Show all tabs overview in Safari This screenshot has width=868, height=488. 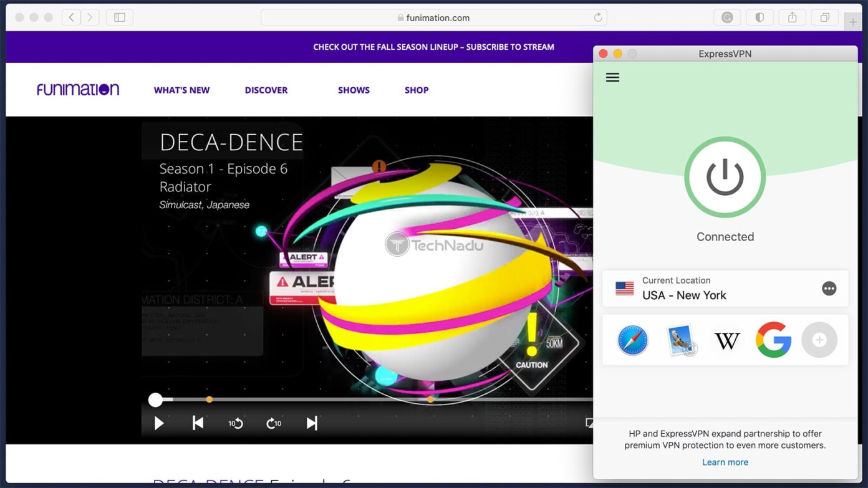point(824,17)
